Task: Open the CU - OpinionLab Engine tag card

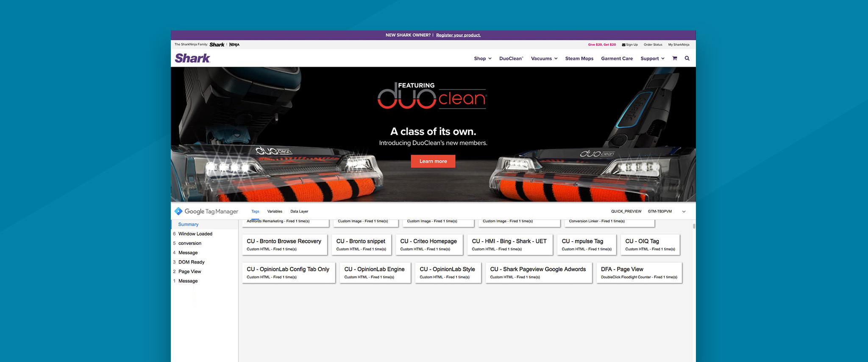Action: tap(375, 273)
